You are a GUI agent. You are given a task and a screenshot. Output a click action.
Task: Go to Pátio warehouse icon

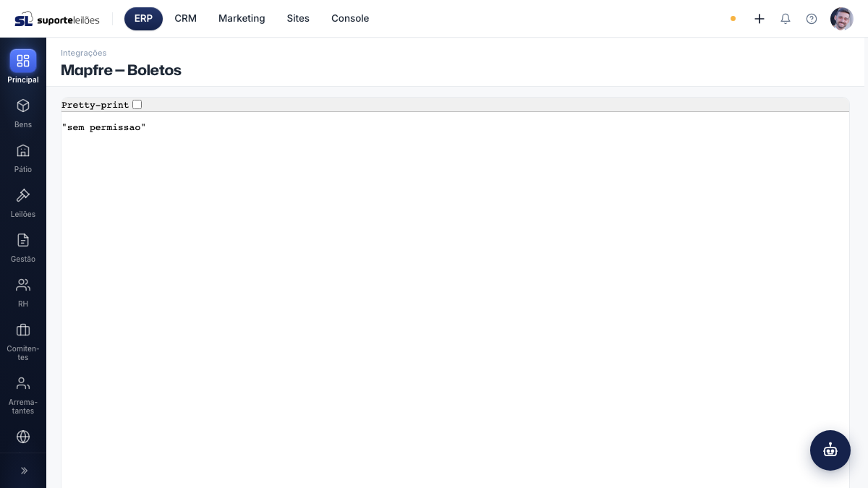(23, 150)
